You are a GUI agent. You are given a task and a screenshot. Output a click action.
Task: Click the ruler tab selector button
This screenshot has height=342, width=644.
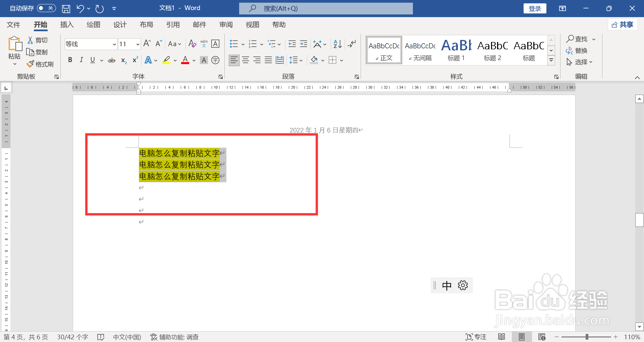click(x=6, y=88)
